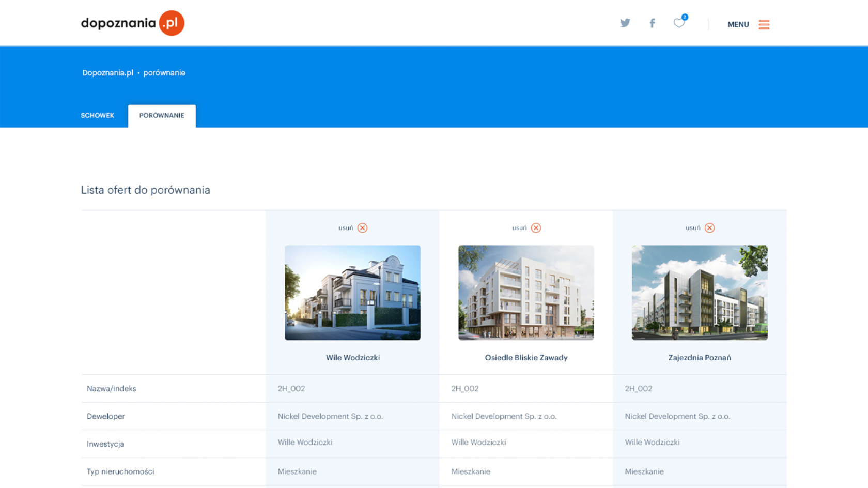Open favorites heart icon with badge

(679, 23)
